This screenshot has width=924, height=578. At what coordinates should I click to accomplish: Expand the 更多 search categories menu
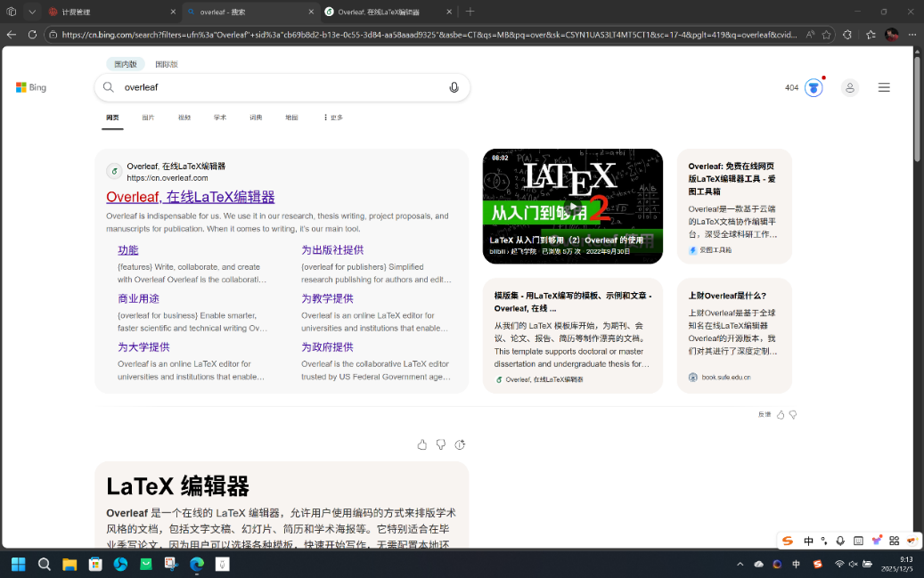[332, 118]
